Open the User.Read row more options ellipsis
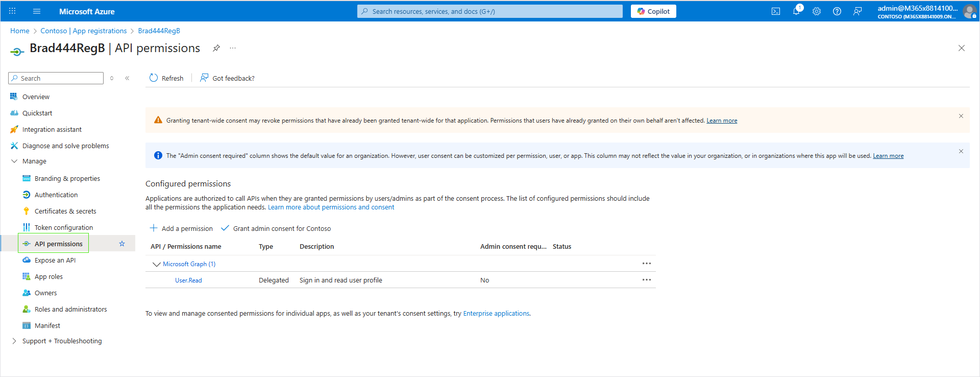The image size is (980, 377). (646, 280)
